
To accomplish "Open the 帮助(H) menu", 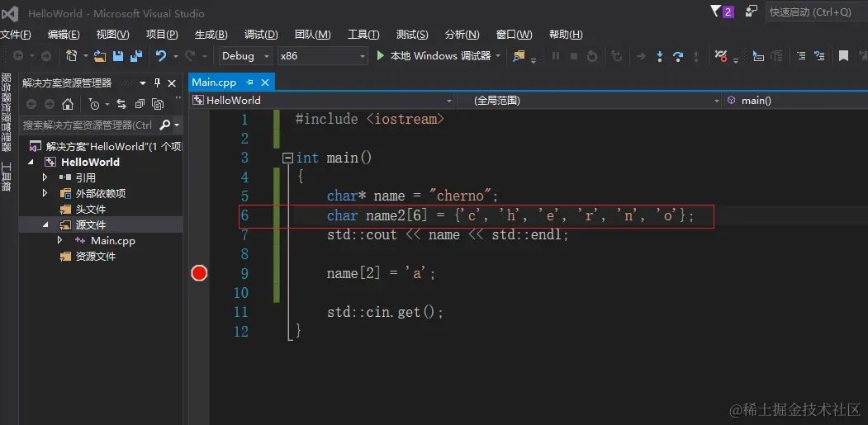I will coord(565,35).
